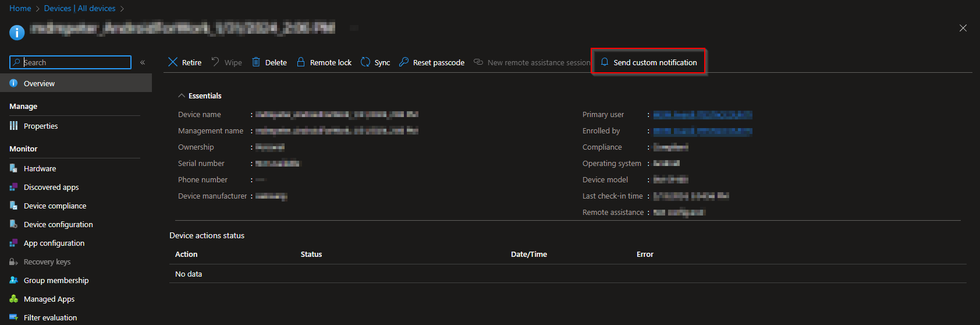The width and height of the screenshot is (980, 325).
Task: Close the device blade with X
Action: point(963,28)
